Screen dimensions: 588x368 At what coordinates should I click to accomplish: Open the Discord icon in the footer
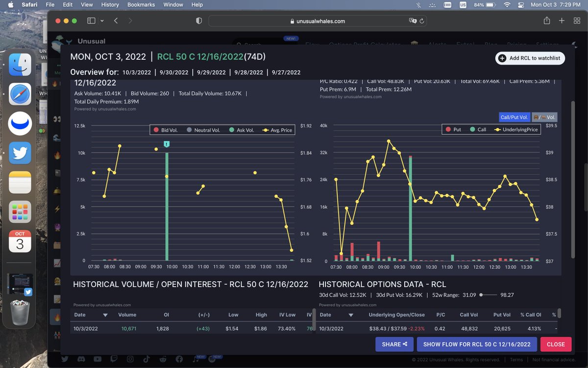coord(81,359)
